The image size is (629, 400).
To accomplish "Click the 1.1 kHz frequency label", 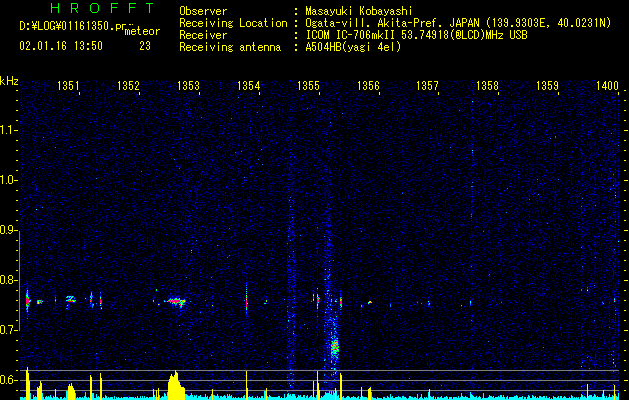I will [8, 131].
